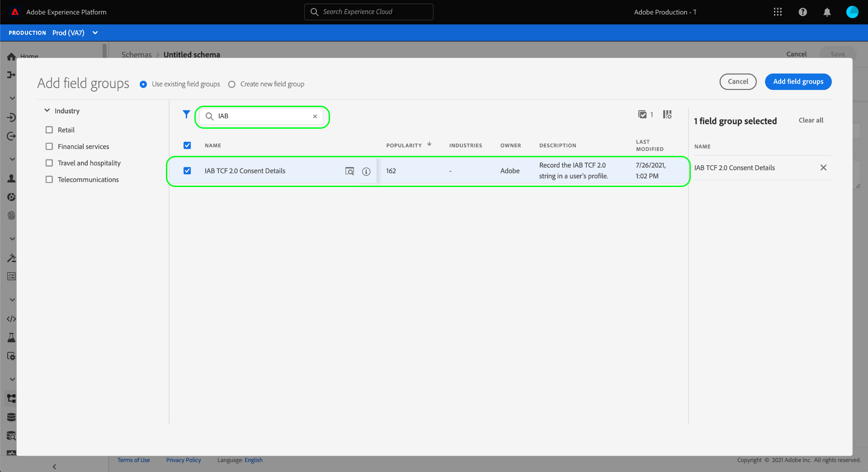Image resolution: width=868 pixels, height=472 pixels.
Task: Click into the Search Experience Cloud field
Action: tap(368, 12)
